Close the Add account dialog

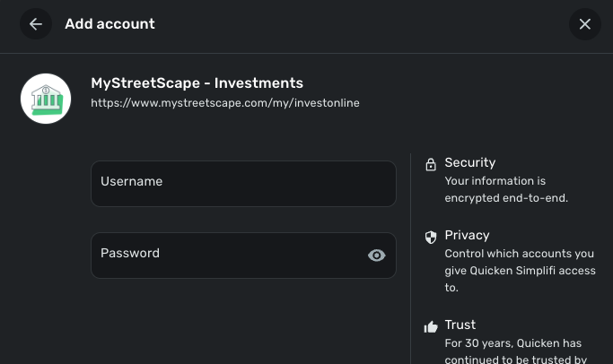point(584,24)
